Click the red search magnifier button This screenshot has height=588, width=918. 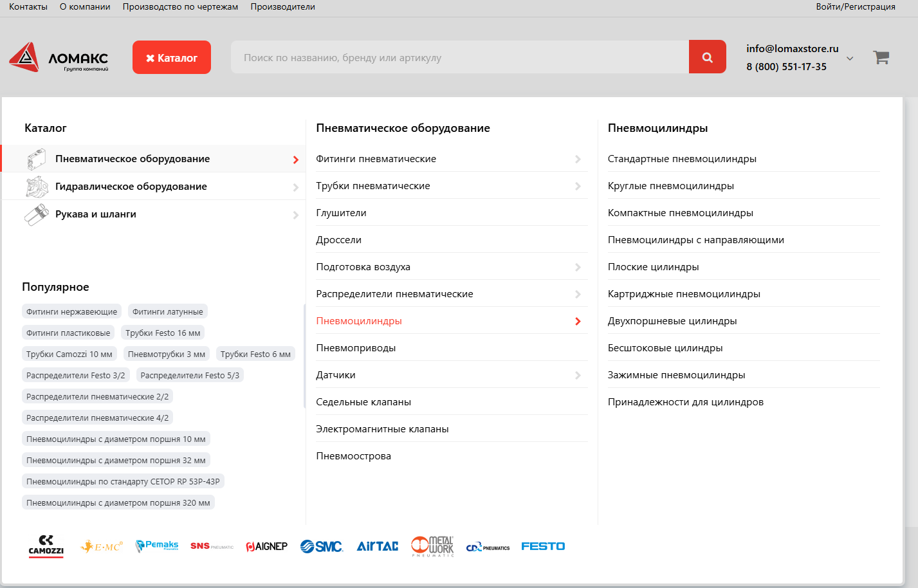click(x=707, y=57)
